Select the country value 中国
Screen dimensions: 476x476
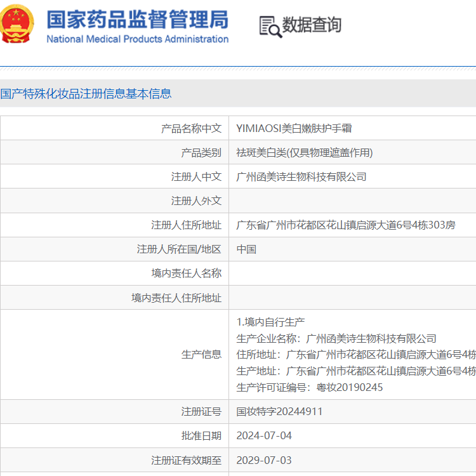[246, 249]
